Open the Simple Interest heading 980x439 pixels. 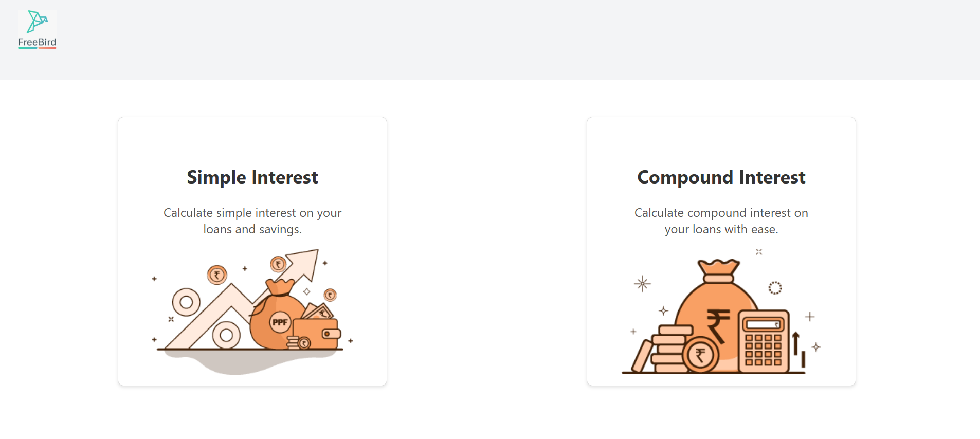(x=252, y=177)
